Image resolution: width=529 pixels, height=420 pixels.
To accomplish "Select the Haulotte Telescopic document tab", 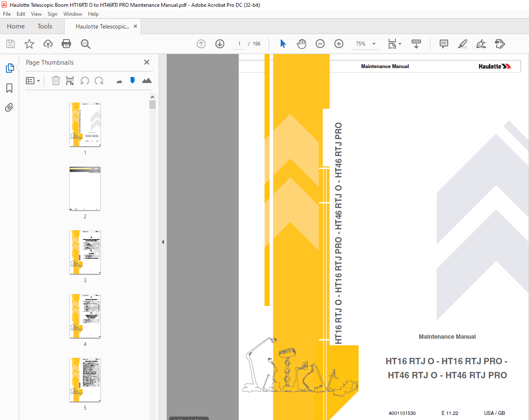I will pyautogui.click(x=102, y=26).
